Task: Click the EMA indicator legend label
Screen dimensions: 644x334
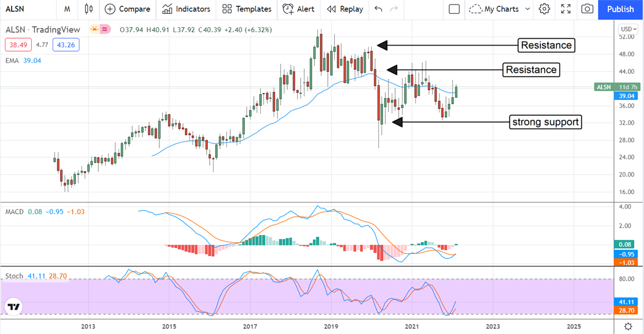Action: point(12,61)
